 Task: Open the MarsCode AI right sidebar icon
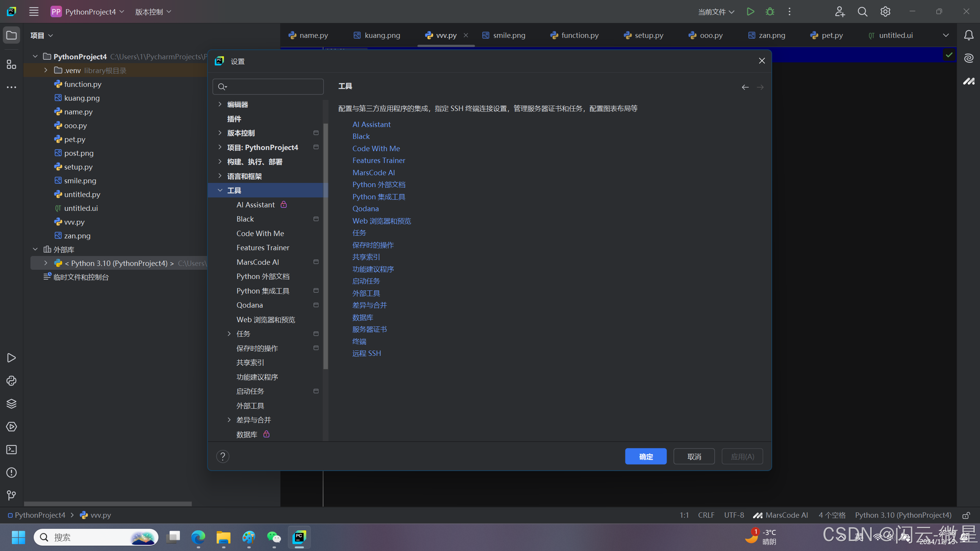click(x=969, y=81)
